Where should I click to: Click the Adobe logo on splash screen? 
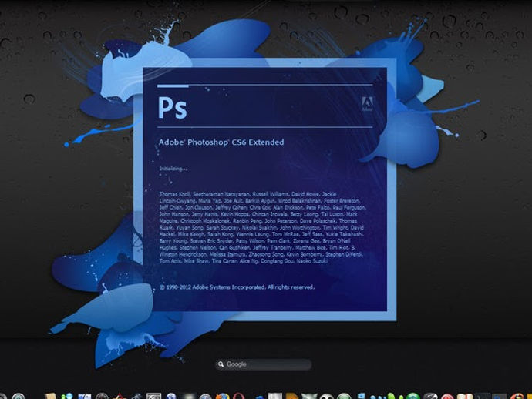tap(368, 104)
